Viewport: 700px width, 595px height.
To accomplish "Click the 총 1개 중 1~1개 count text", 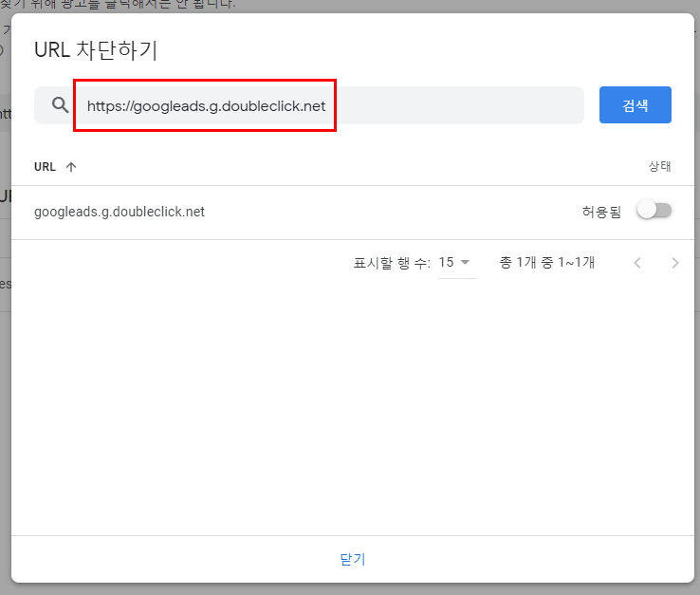I will click(547, 262).
